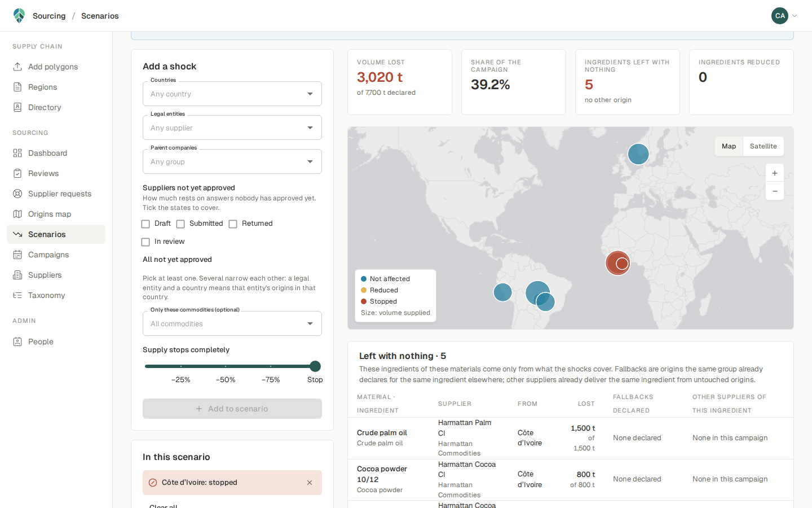Click the 3,020 t volume lost value
The image size is (812, 508).
pos(380,77)
